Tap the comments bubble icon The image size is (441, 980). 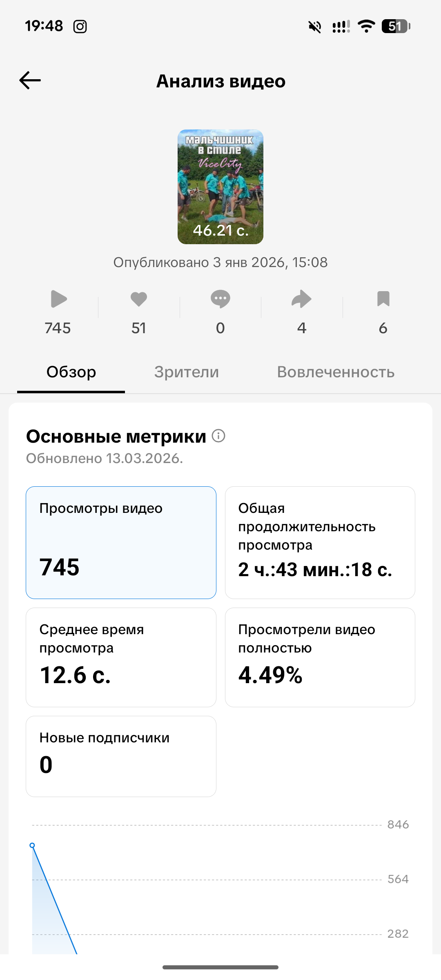[x=220, y=299]
